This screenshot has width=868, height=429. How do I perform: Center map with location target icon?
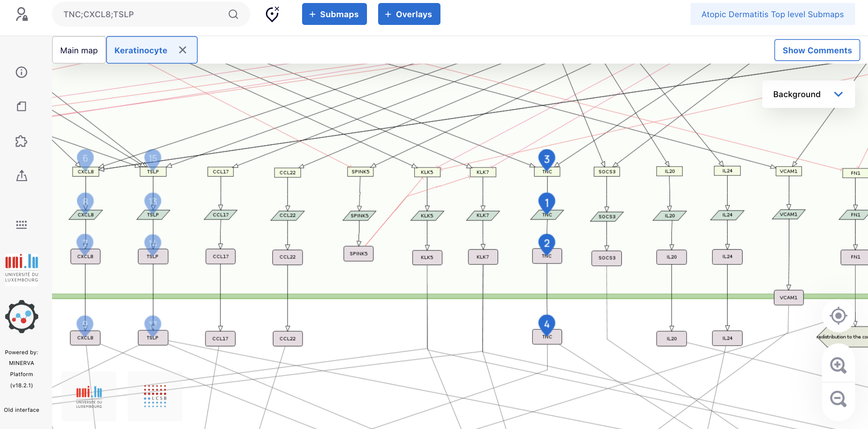(x=838, y=316)
